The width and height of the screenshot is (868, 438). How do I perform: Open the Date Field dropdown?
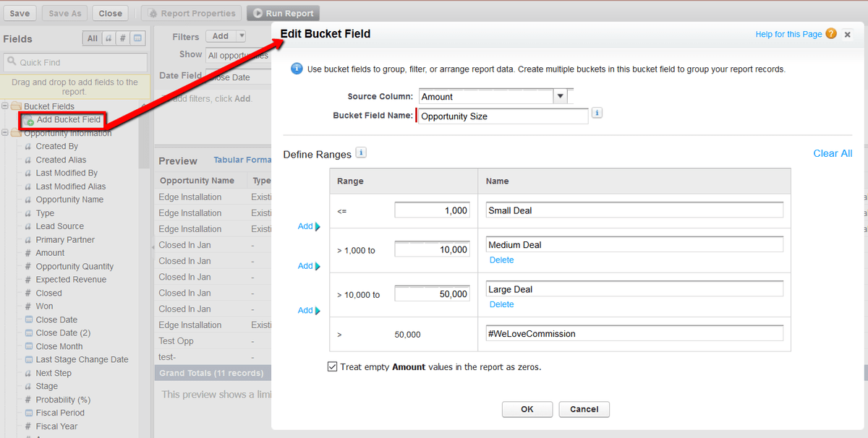point(238,77)
